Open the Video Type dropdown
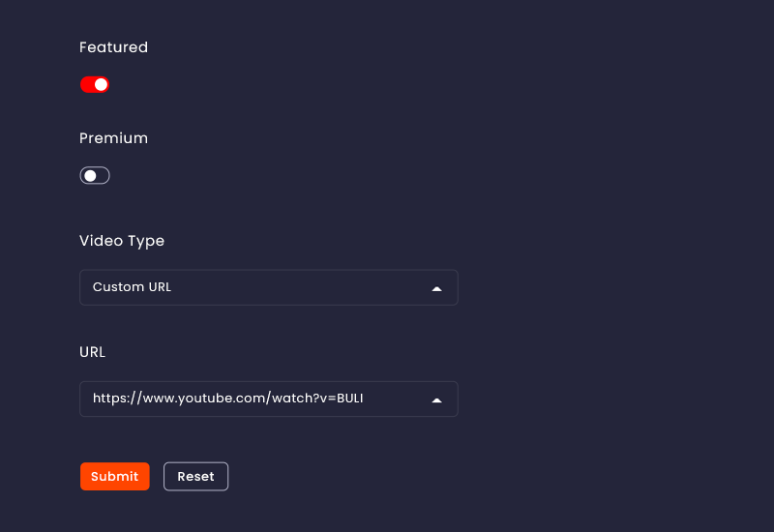774x532 pixels. pos(268,287)
